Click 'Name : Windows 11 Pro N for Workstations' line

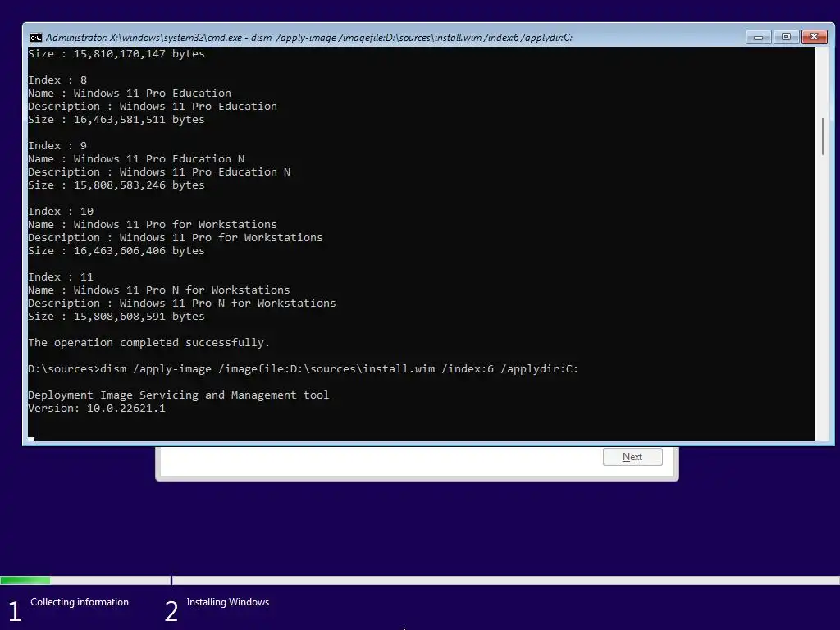click(159, 290)
